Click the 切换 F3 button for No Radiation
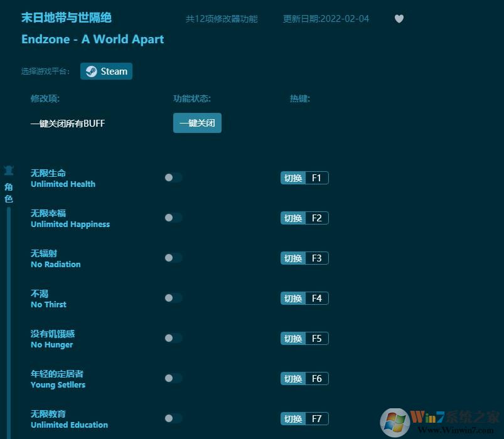The width and height of the screenshot is (504, 439). click(304, 258)
